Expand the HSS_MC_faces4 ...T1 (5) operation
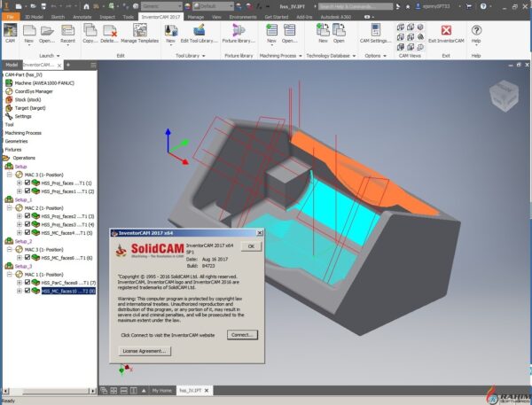Image resolution: width=532 pixels, height=405 pixels. pyautogui.click(x=20, y=233)
